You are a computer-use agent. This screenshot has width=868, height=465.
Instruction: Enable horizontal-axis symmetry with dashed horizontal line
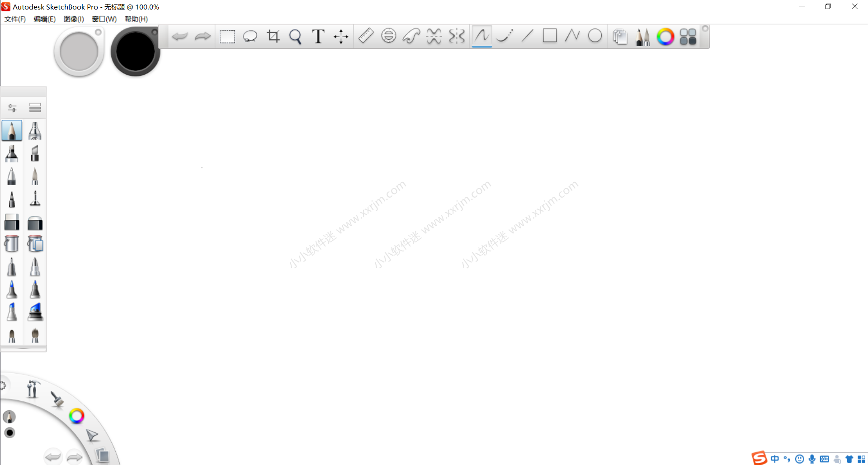click(x=434, y=36)
